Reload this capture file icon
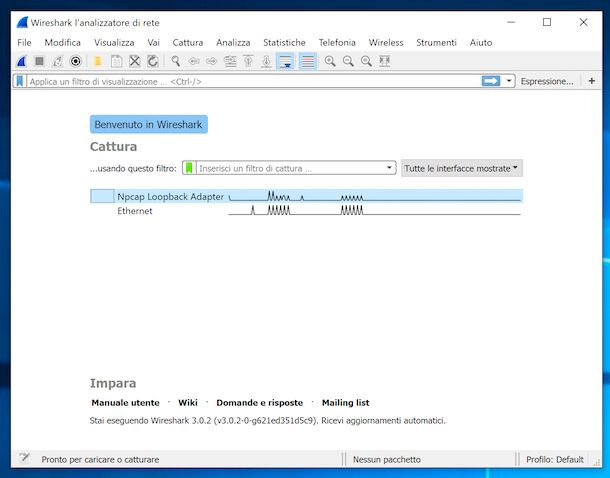 coord(153,61)
